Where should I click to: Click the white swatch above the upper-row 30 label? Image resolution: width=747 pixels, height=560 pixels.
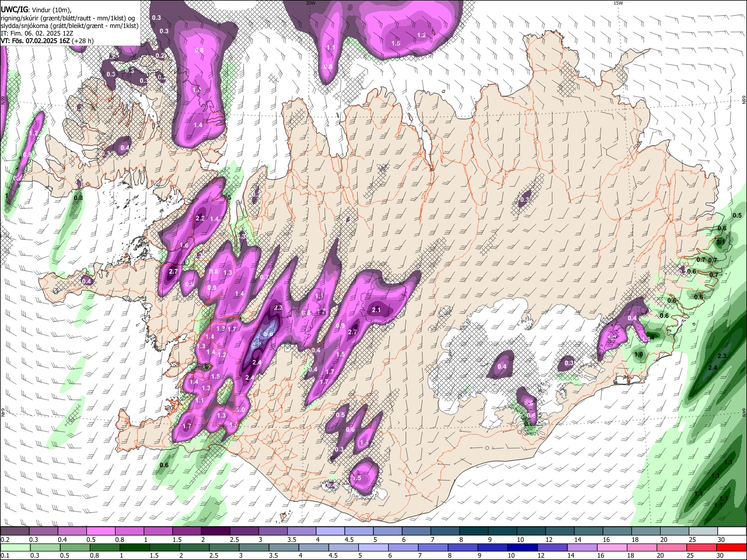click(732, 531)
